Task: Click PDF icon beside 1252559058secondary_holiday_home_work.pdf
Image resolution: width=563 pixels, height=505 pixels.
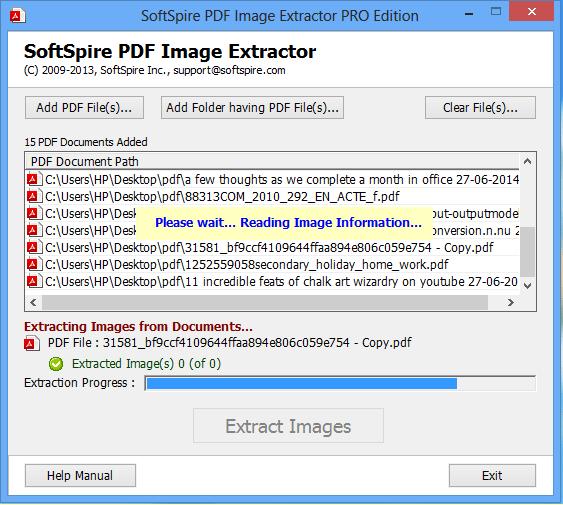Action: 34,265
